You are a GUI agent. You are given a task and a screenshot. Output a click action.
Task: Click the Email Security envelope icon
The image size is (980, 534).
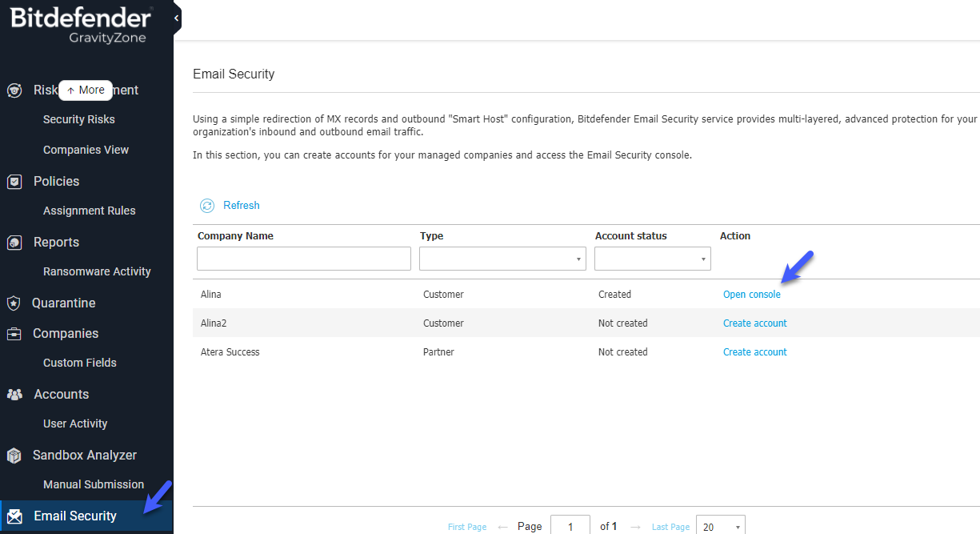point(14,516)
